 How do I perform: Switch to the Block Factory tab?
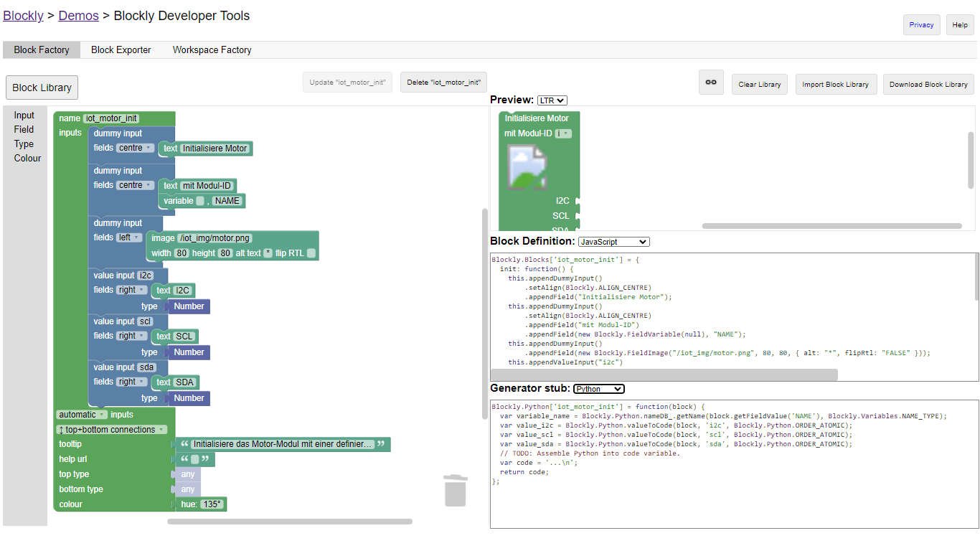(42, 50)
